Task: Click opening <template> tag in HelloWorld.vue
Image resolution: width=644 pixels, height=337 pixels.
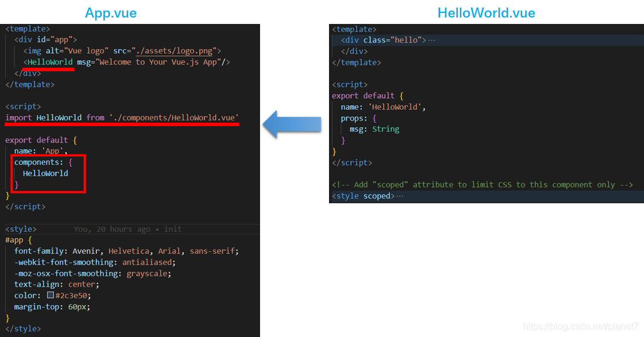Action: click(354, 29)
